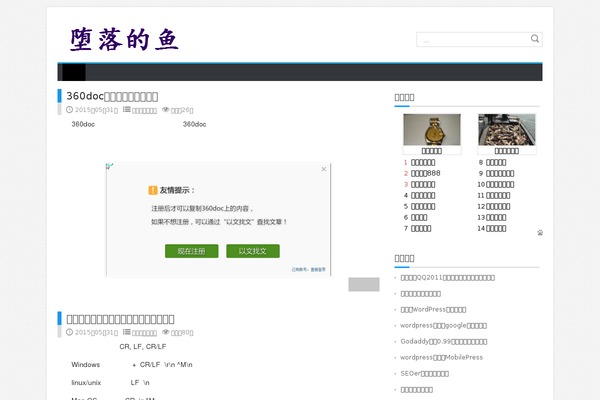
Task: Open the blog logo 堕落的鱼
Action: 125,39
